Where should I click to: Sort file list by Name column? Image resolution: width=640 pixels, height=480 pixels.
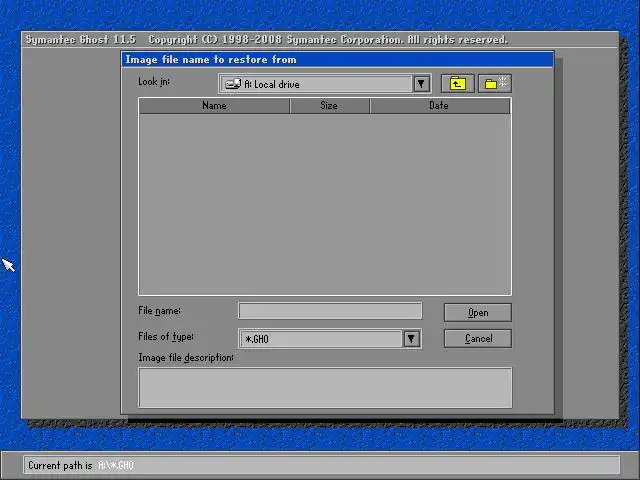(214, 106)
